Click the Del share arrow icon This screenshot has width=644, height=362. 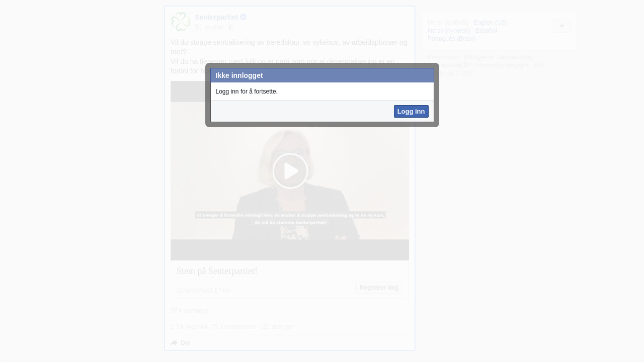174,343
